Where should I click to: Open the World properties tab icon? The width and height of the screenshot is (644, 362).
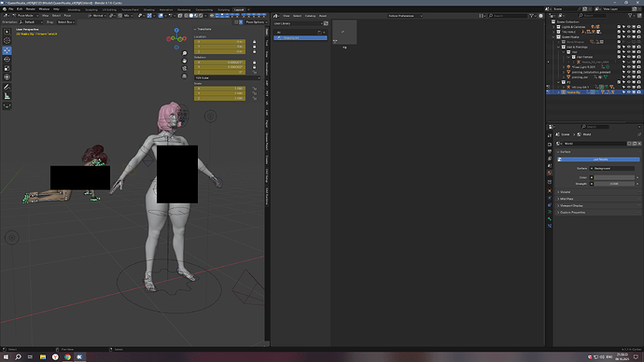tap(550, 173)
